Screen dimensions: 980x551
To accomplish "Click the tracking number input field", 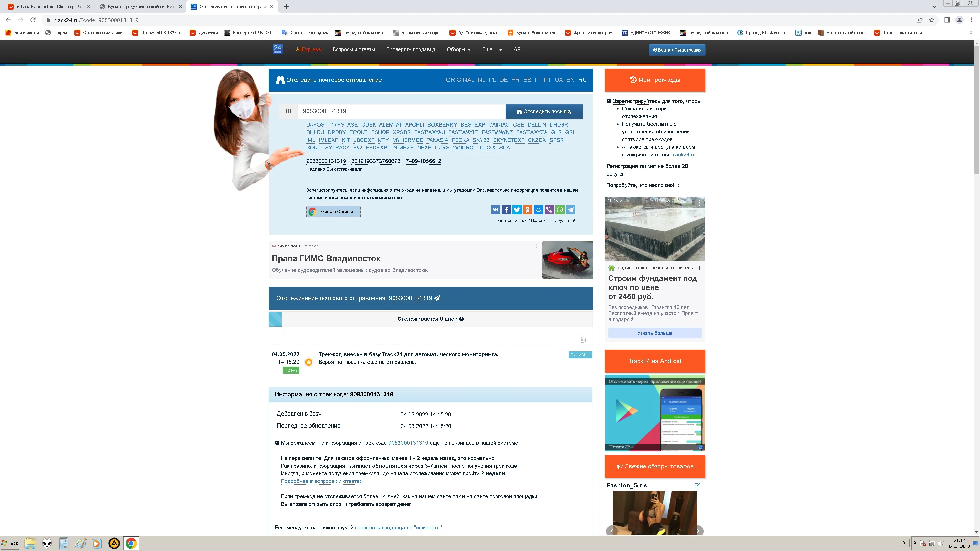I will (x=401, y=111).
